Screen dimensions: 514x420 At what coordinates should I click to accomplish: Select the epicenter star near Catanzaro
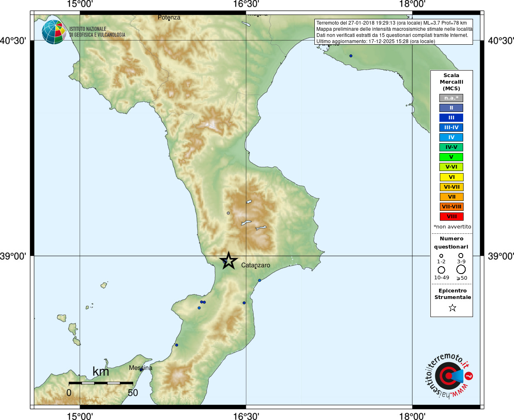pos(229,261)
